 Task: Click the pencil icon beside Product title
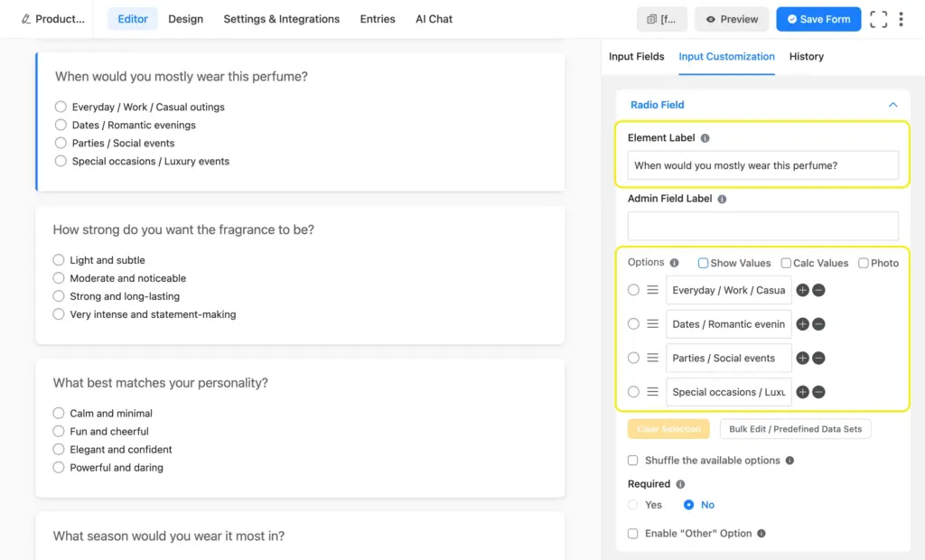click(26, 19)
